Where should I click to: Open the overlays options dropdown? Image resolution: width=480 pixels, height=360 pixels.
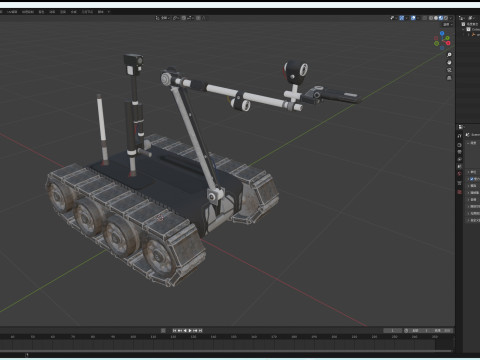pyautogui.click(x=418, y=18)
